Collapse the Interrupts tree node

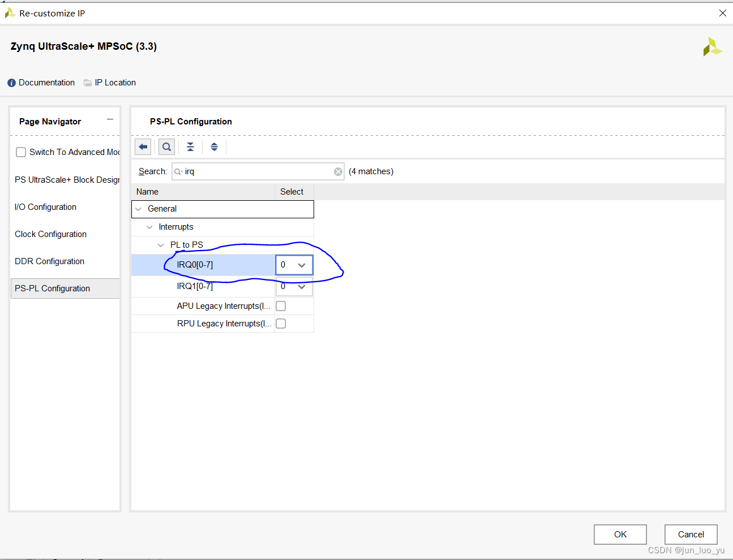click(x=149, y=227)
